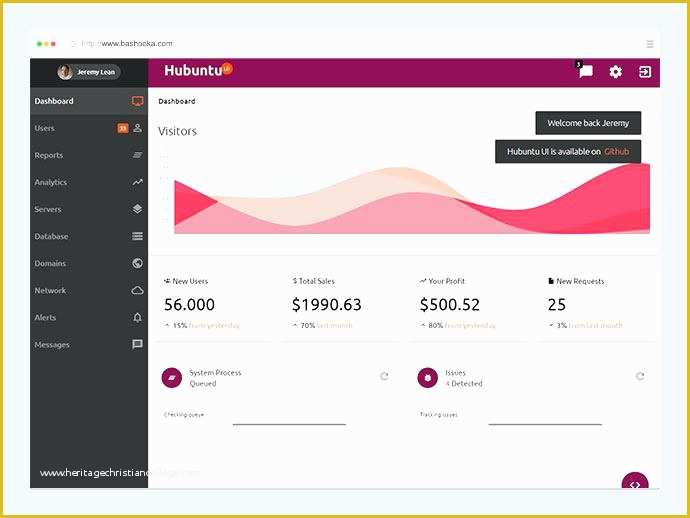
Task: Refresh the Issues Detected card
Action: coord(640,376)
